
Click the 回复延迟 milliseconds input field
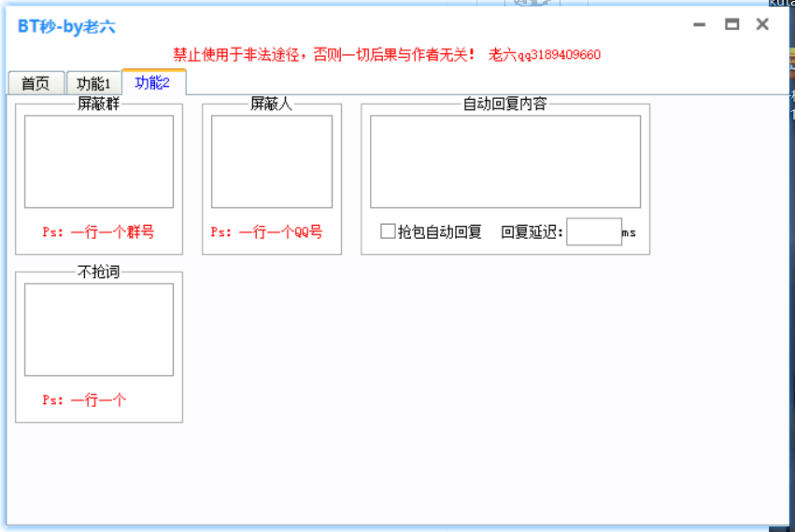point(593,231)
